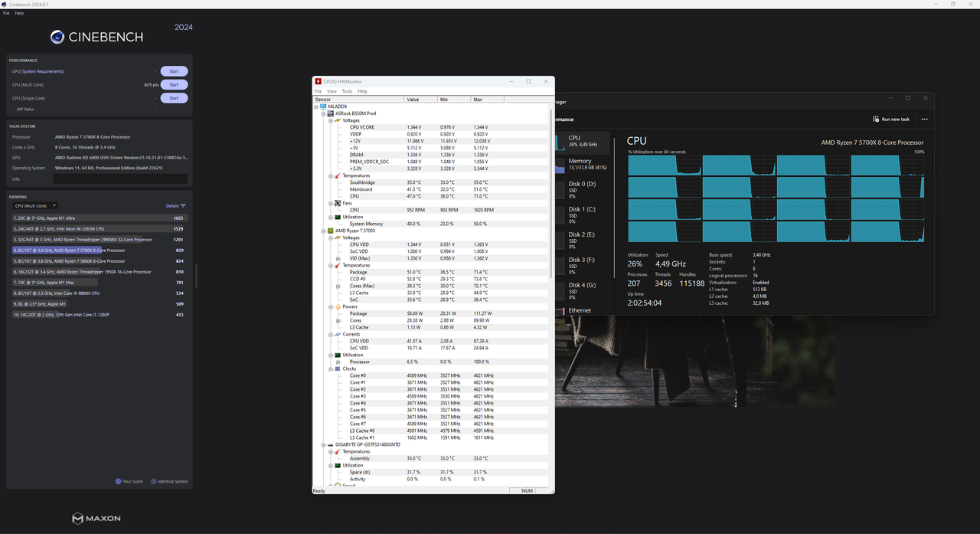Start the GPU benchmark in Cinebench
The height and width of the screenshot is (534, 980).
(174, 71)
